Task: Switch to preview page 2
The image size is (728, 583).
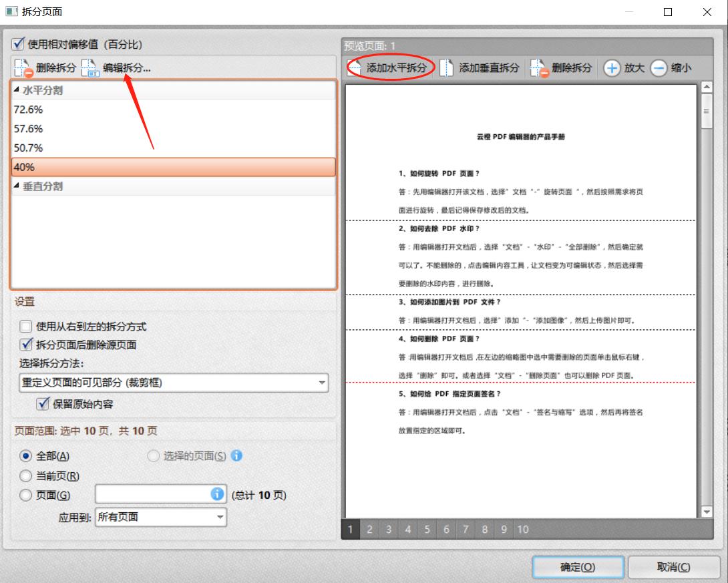Action: 369,529
